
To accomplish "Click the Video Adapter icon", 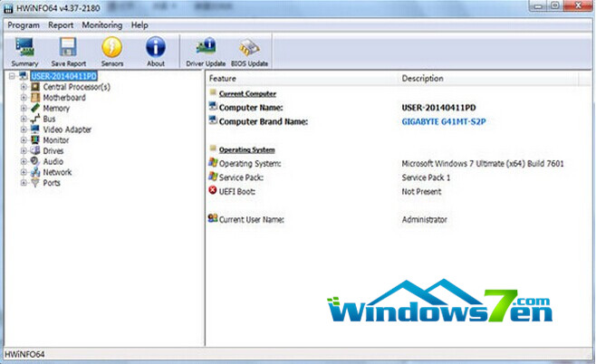I will 35,129.
